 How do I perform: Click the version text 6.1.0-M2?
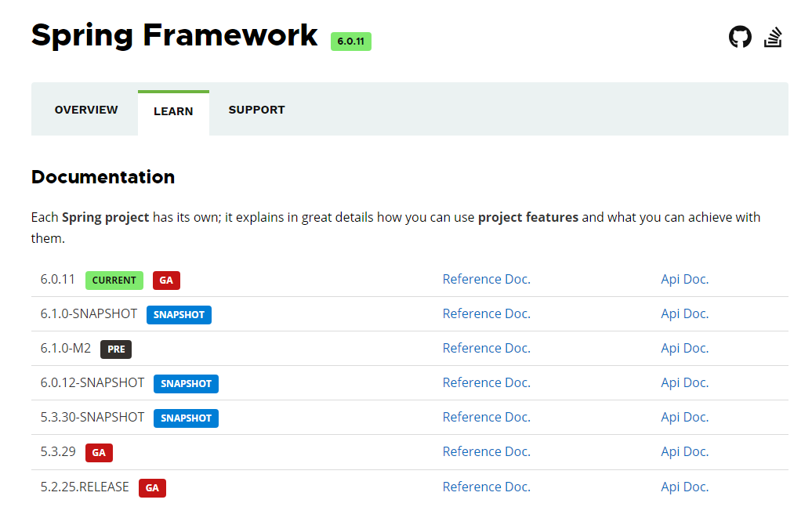click(x=66, y=348)
